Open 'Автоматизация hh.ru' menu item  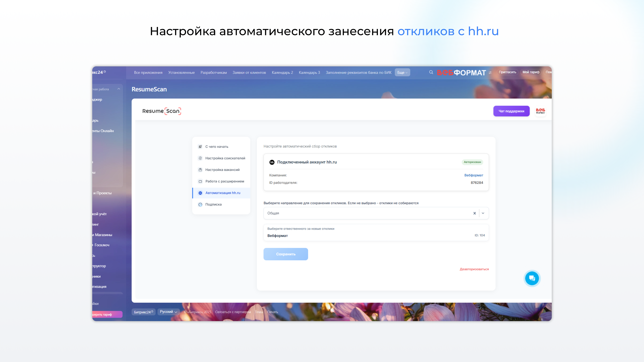tap(222, 193)
